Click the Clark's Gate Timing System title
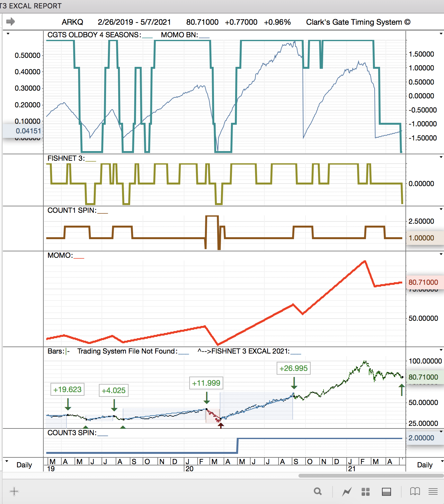Screen dimensions: 444x504 [358, 22]
